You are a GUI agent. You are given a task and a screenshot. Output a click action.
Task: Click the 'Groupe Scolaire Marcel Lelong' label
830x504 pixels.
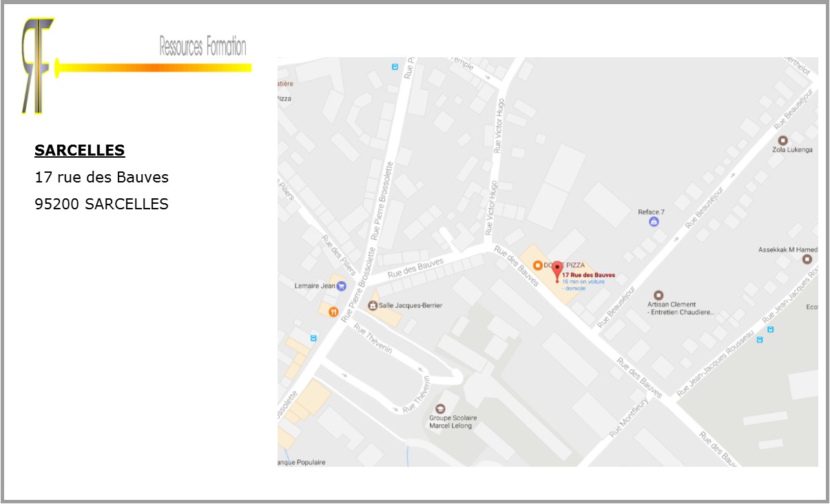pos(451,421)
